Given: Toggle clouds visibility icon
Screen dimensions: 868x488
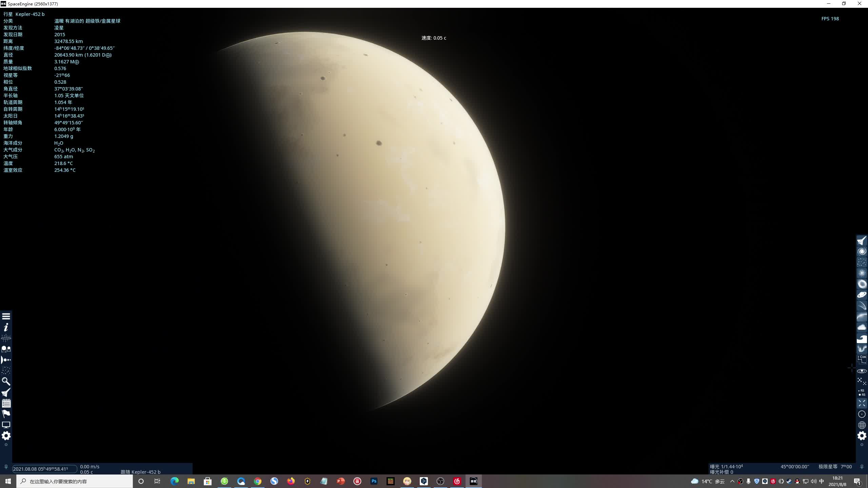Looking at the screenshot, I should point(862,327).
